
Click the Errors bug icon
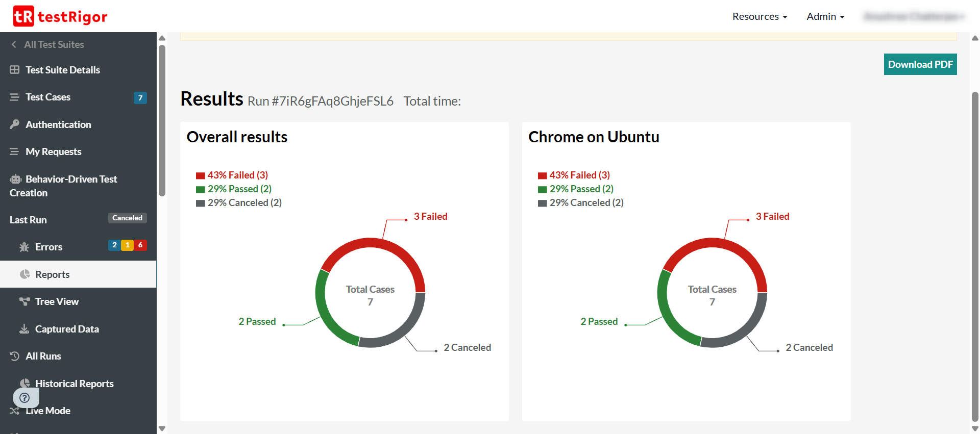24,247
